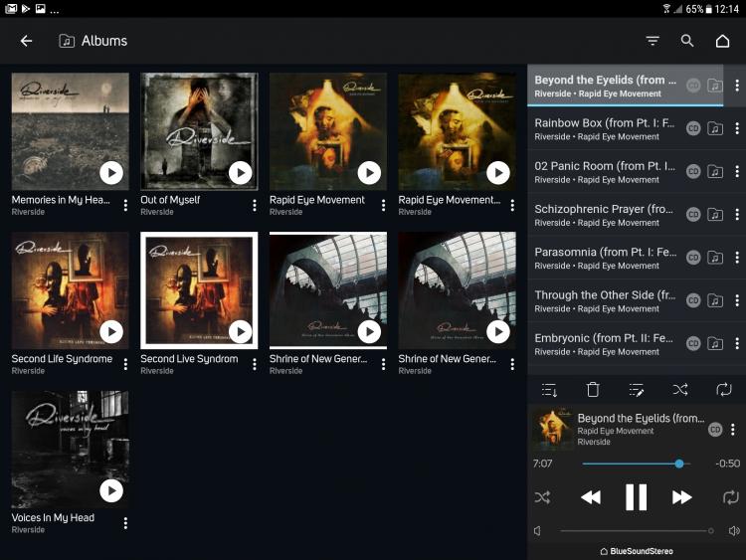The width and height of the screenshot is (746, 560).
Task: Open the Gmail notification icon in status bar
Action: (x=11, y=9)
